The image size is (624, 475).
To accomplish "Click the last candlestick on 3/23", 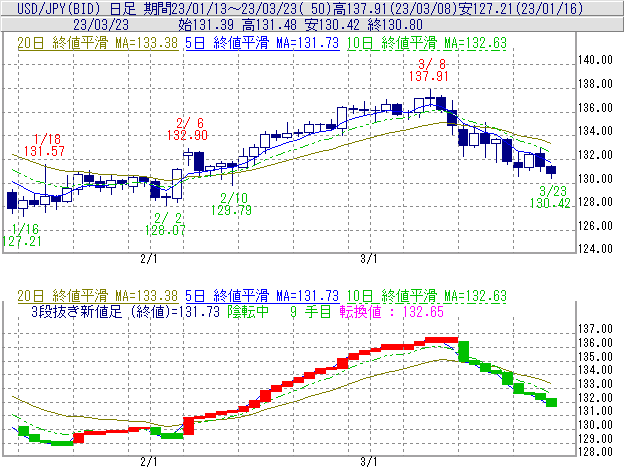I will (x=551, y=170).
